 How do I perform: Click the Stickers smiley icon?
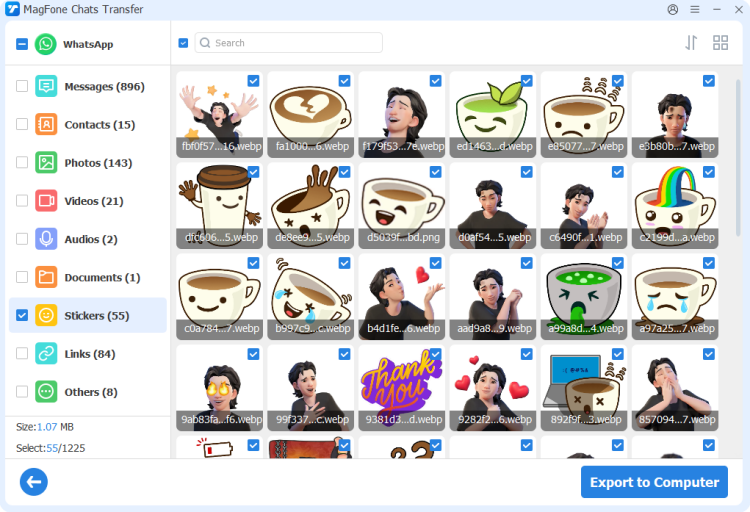46,315
